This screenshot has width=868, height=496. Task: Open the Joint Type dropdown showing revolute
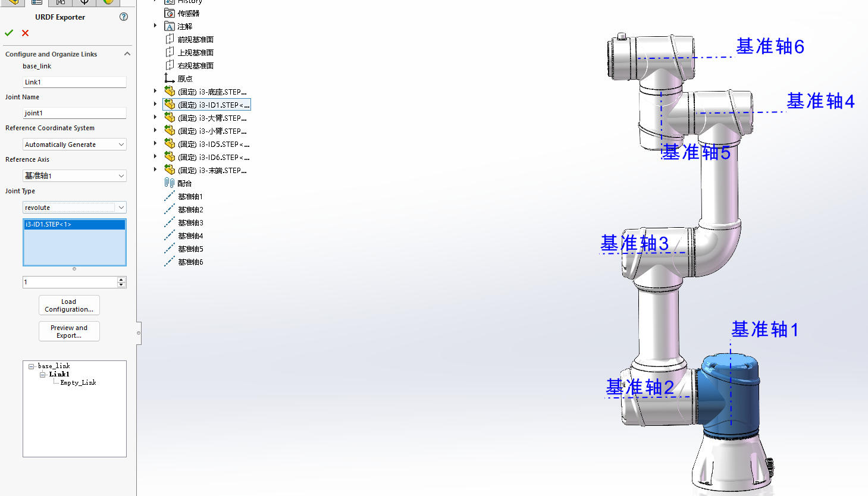tap(121, 207)
